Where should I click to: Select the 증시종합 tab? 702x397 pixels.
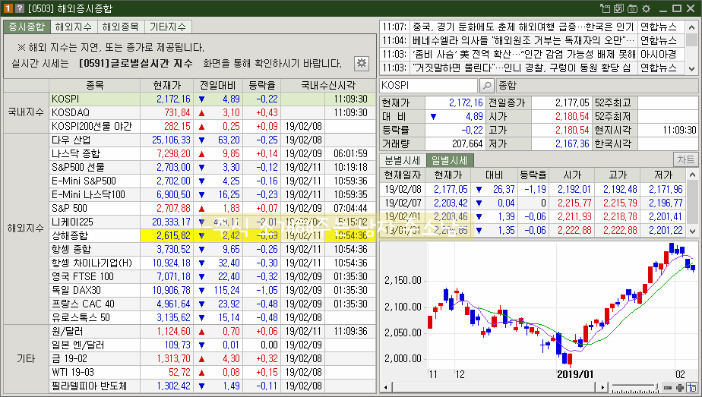click(26, 27)
